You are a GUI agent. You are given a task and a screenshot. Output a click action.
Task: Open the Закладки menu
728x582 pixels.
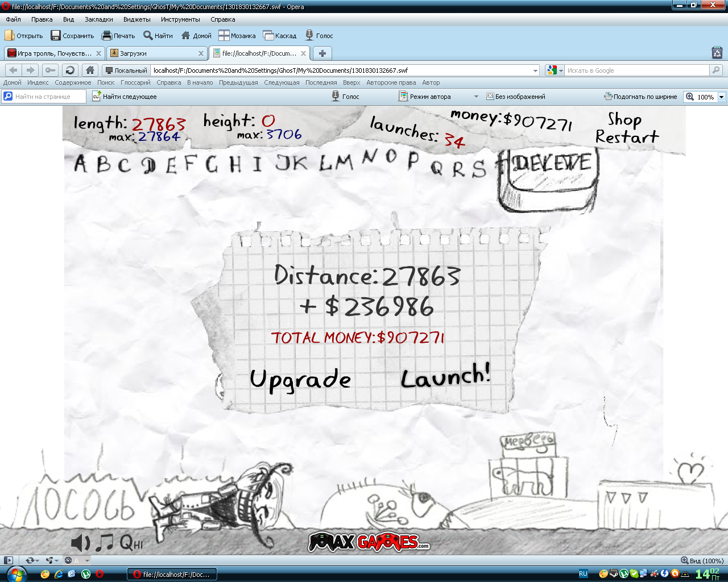coord(98,19)
